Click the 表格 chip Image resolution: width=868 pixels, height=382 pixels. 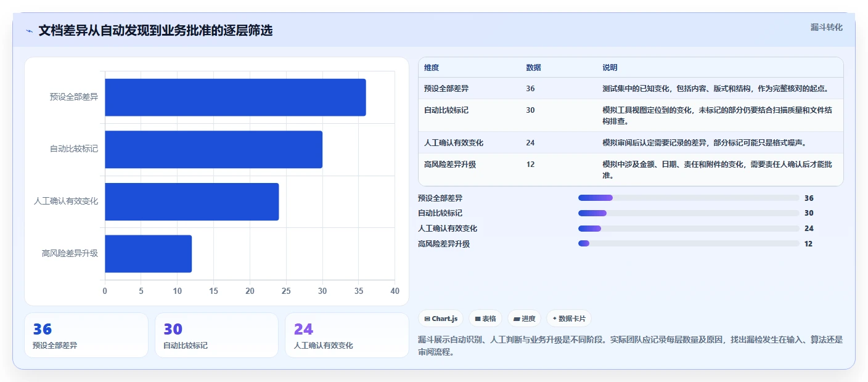(486, 319)
